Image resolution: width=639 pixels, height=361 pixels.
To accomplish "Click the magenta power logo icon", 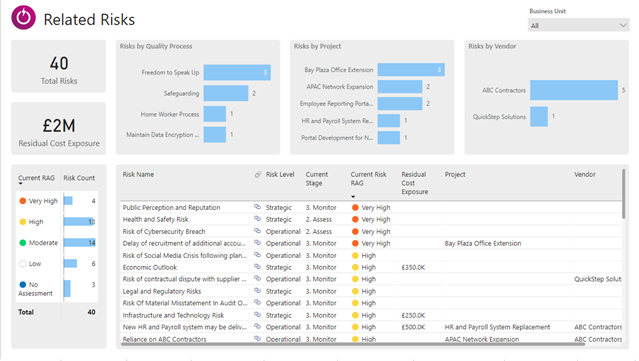I will (x=24, y=18).
